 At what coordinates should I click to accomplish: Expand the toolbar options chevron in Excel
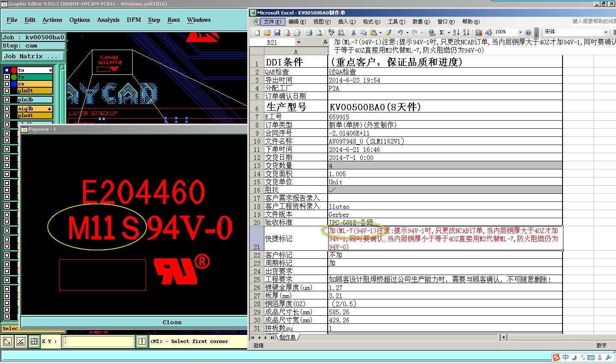(x=536, y=33)
